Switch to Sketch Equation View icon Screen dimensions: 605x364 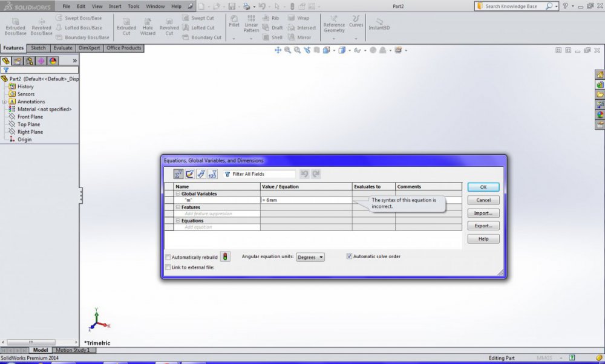pyautogui.click(x=190, y=174)
